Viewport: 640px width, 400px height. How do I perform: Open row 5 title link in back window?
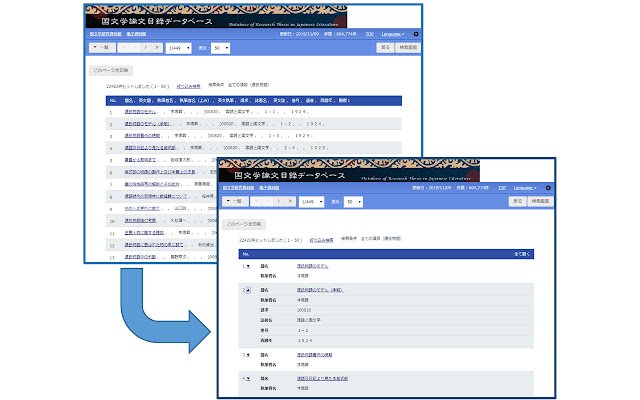(x=140, y=160)
